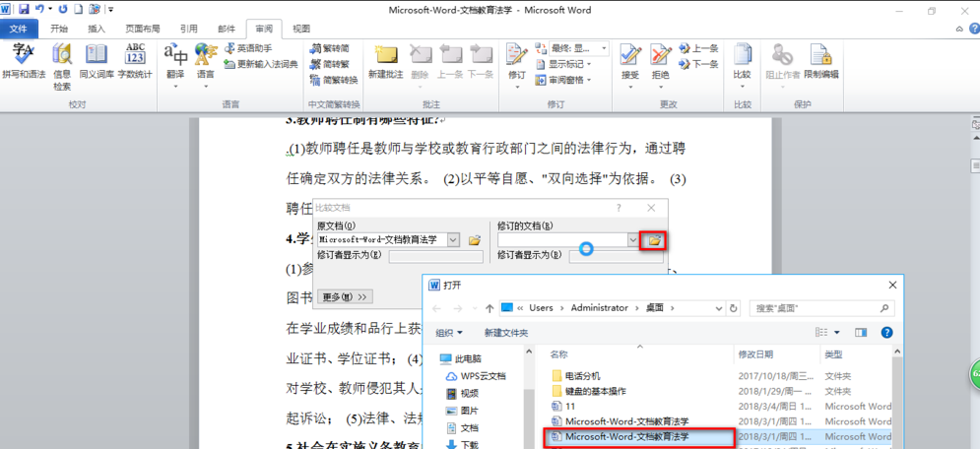Click the ? help button in 比较文档 dialog
The image size is (980, 449).
(x=619, y=208)
